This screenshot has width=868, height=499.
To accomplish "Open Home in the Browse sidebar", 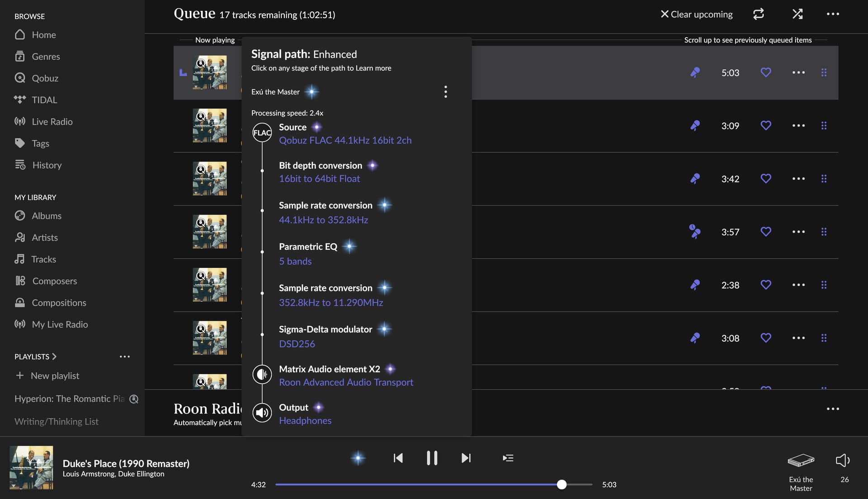I will [35, 35].
